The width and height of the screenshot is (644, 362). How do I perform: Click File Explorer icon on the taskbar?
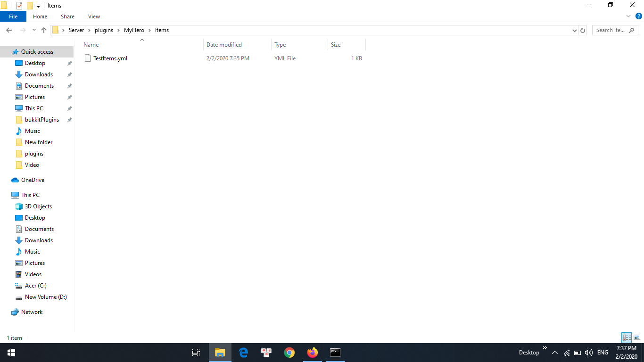(x=220, y=353)
